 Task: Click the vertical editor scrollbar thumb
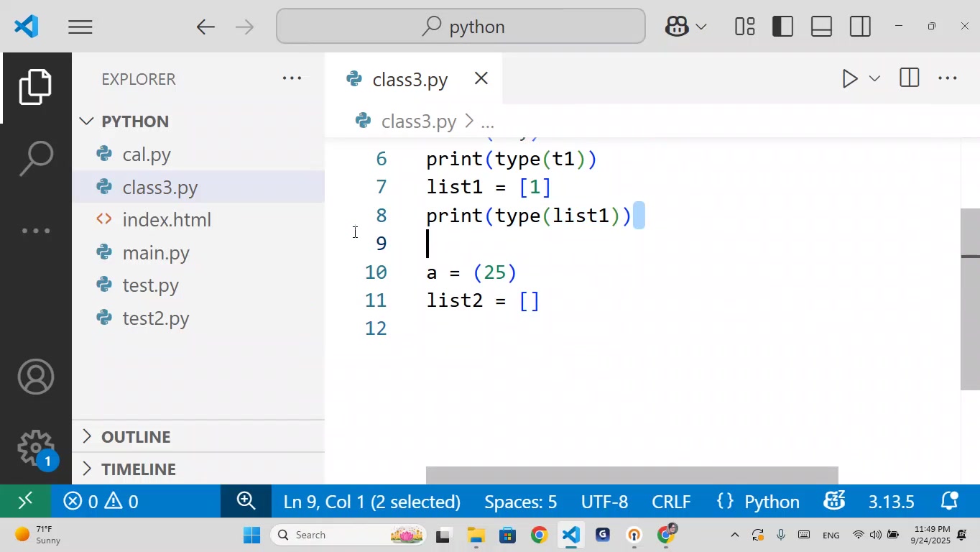[970, 299]
